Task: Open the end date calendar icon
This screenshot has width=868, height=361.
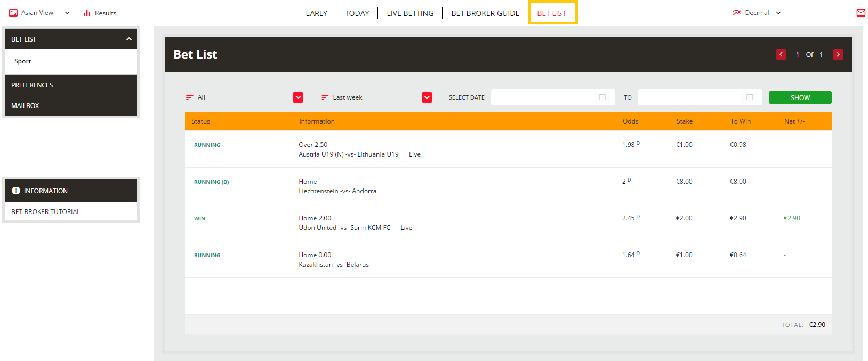Action: [x=750, y=97]
